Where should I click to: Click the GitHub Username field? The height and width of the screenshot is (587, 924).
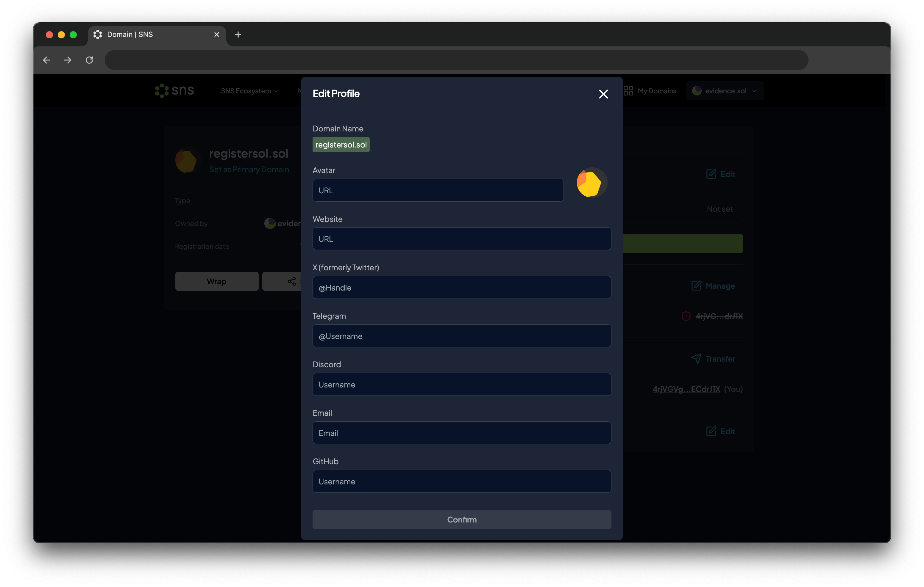coord(462,481)
